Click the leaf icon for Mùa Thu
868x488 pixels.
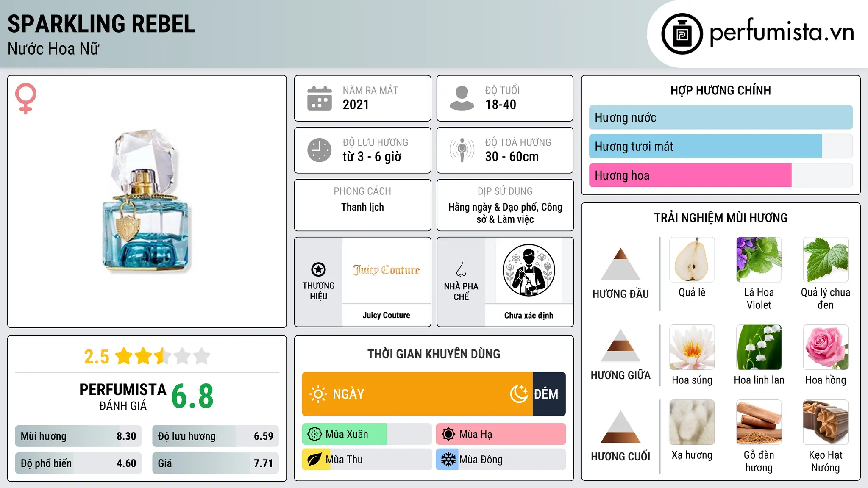tap(314, 460)
